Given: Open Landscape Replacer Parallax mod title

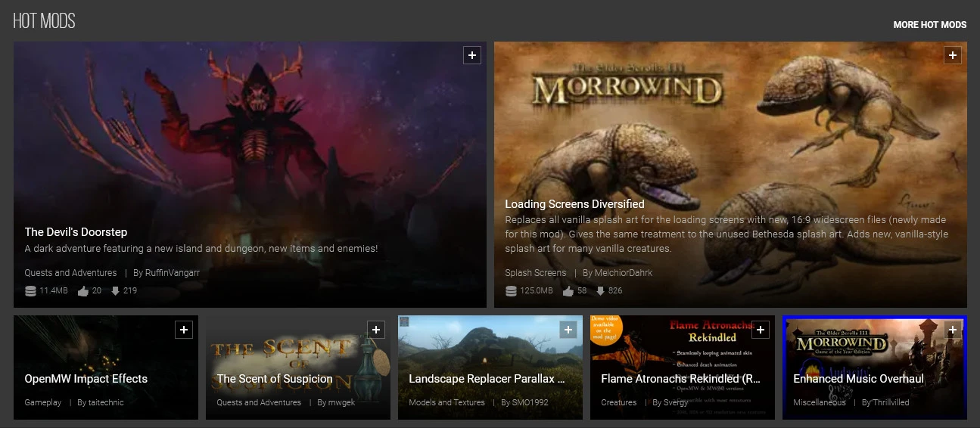Looking at the screenshot, I should pos(487,379).
